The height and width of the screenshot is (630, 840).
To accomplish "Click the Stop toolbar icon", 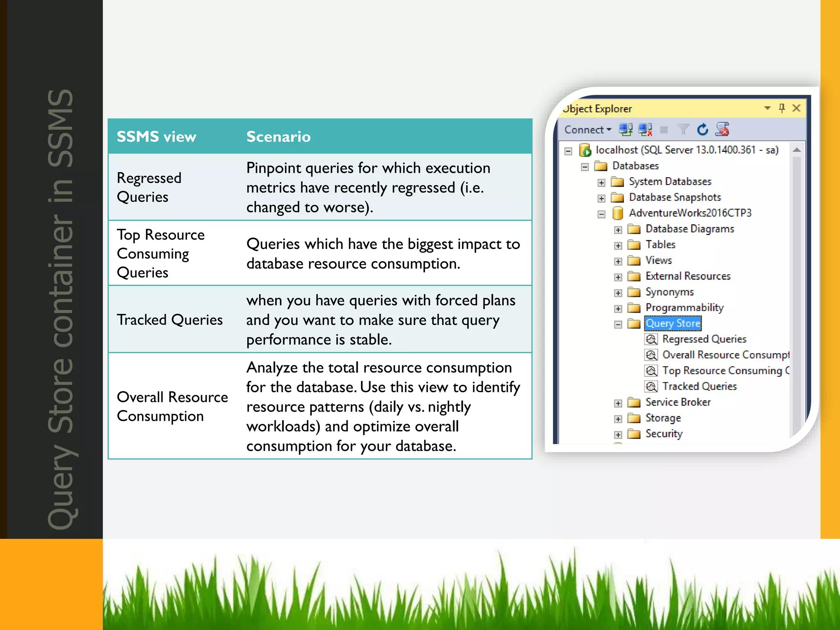I will (x=664, y=130).
